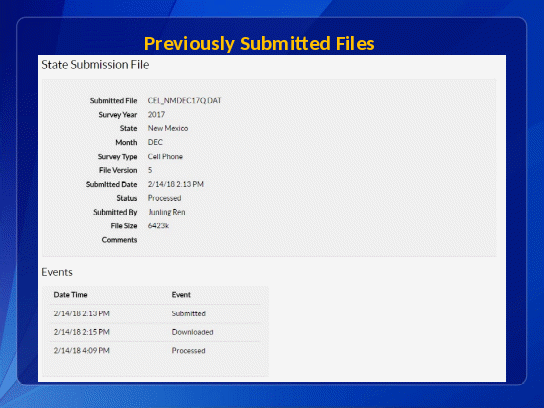Screen dimensions: 544x408
Task: Click the 'Comments' field label
Action: point(119,240)
